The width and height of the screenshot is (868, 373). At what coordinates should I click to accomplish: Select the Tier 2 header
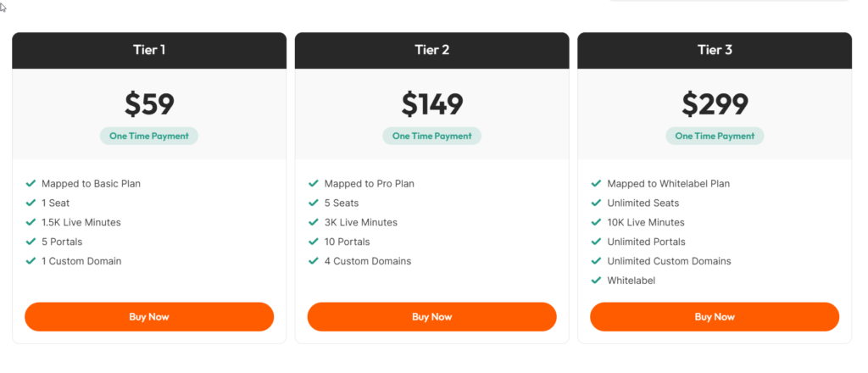(431, 50)
